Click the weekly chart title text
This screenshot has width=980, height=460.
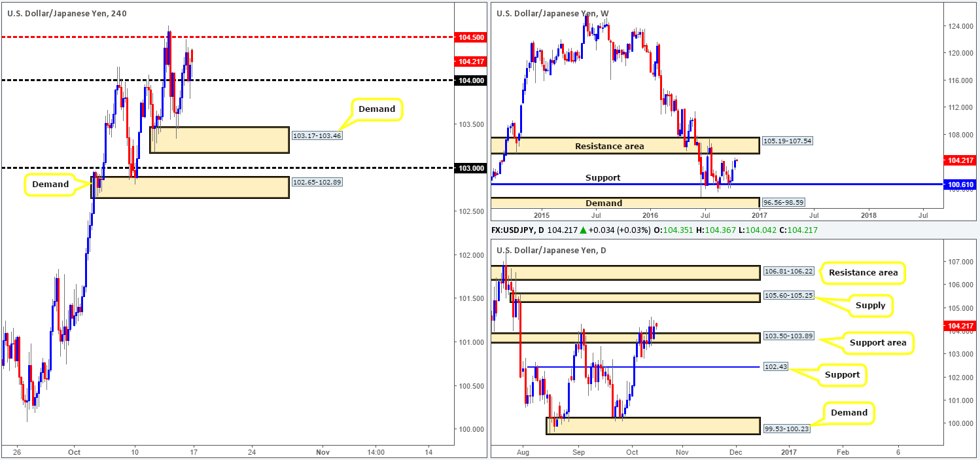click(x=553, y=12)
